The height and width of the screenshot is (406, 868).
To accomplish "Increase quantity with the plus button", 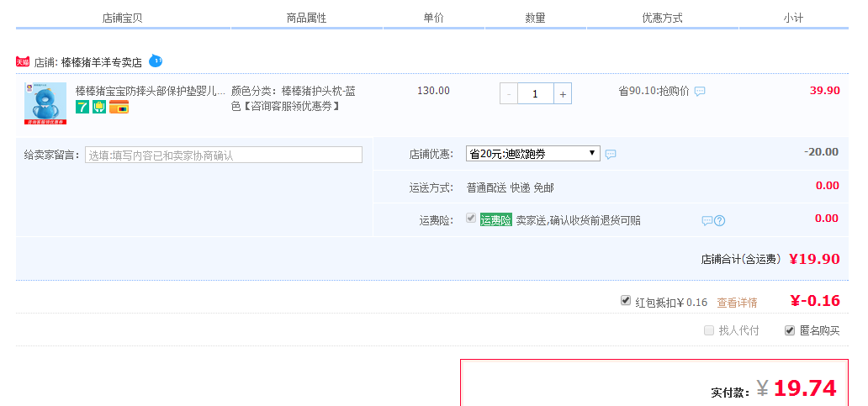I will [563, 94].
